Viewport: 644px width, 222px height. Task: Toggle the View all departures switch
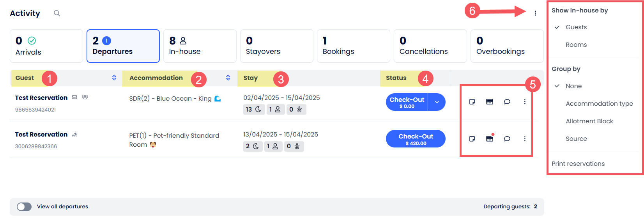click(x=24, y=207)
